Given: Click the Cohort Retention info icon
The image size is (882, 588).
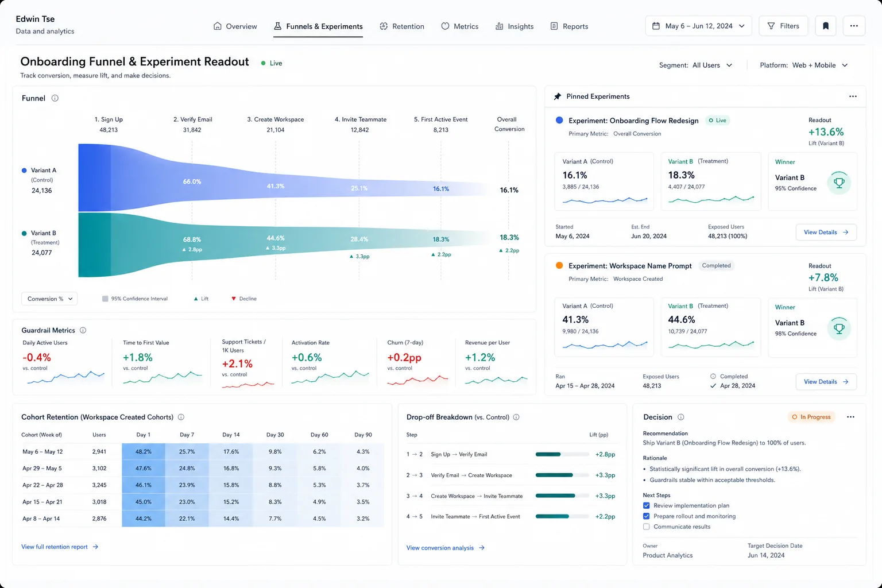Looking at the screenshot, I should pos(181,417).
